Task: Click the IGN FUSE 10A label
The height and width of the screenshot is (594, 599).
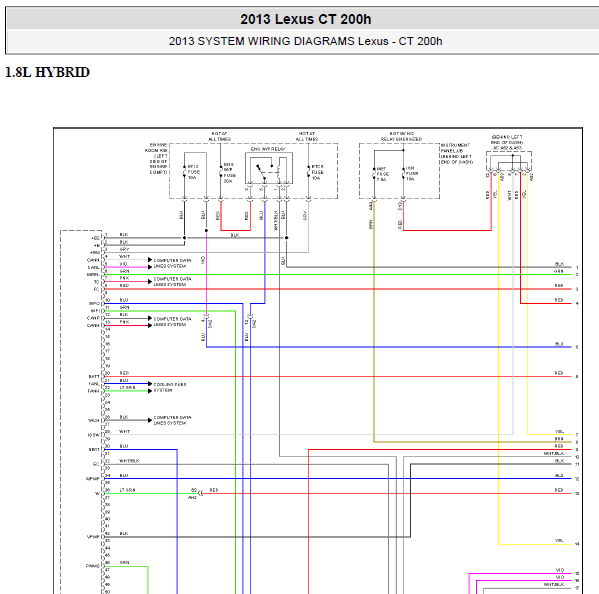Action: [x=411, y=173]
